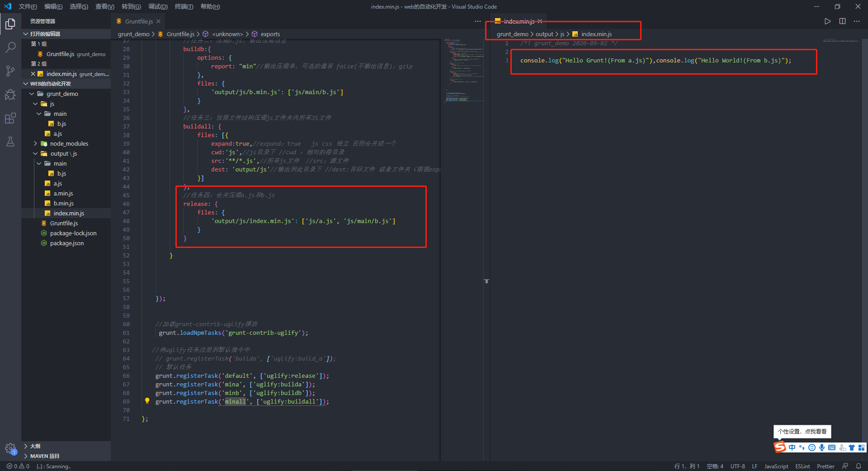Collapse the 打开的编辑器 section
This screenshot has width=868, height=471.
[x=66, y=34]
